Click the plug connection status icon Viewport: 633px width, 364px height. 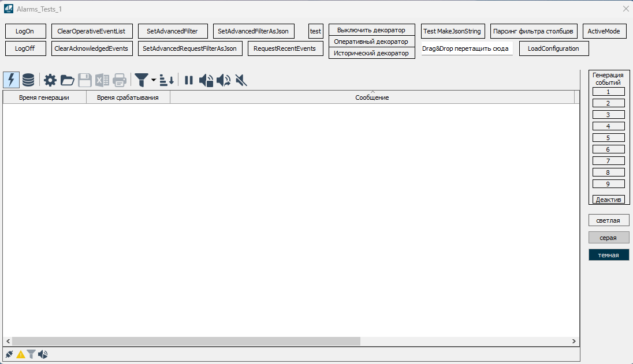9,355
